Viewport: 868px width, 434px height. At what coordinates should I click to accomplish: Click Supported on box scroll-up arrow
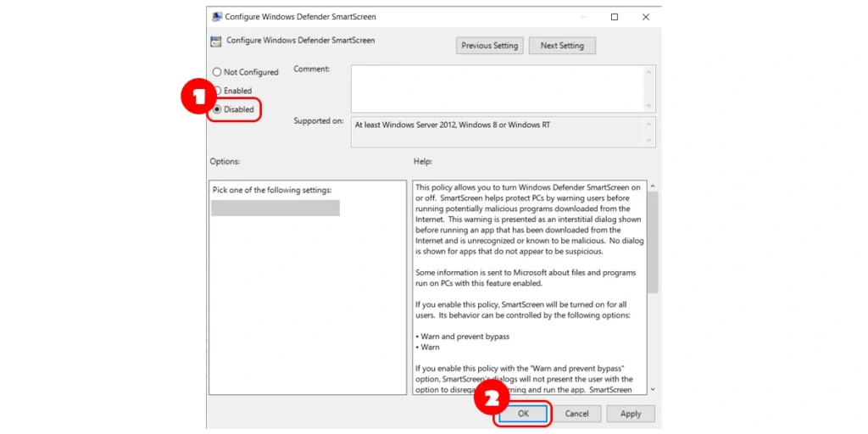point(649,124)
